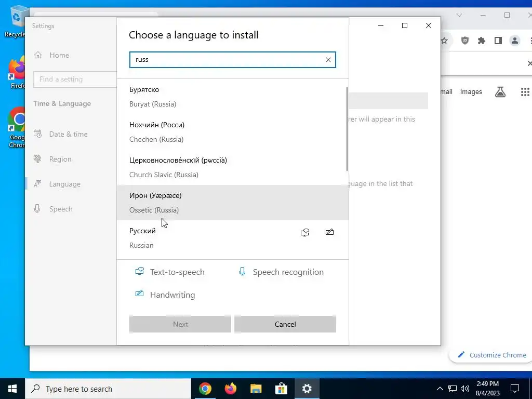This screenshot has height=399, width=532.
Task: Open Firefox from the taskbar
Action: pyautogui.click(x=230, y=389)
